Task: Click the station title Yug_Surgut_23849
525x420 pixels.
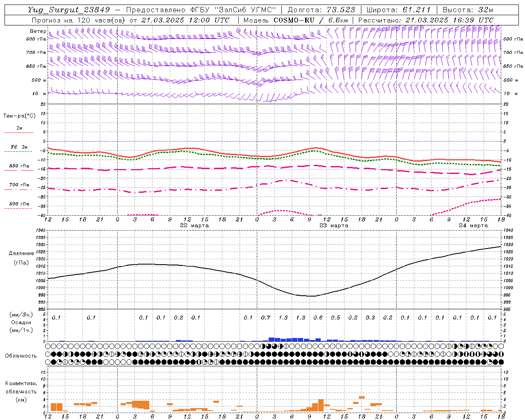Action: point(69,10)
